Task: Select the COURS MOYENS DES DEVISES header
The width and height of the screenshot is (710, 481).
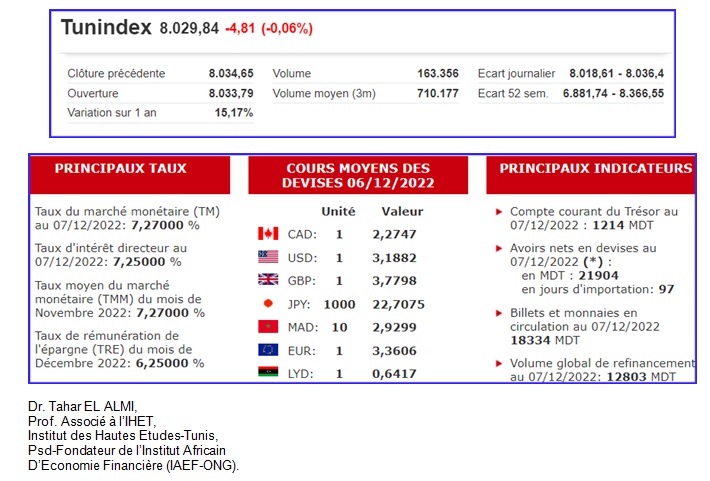Action: 357,177
